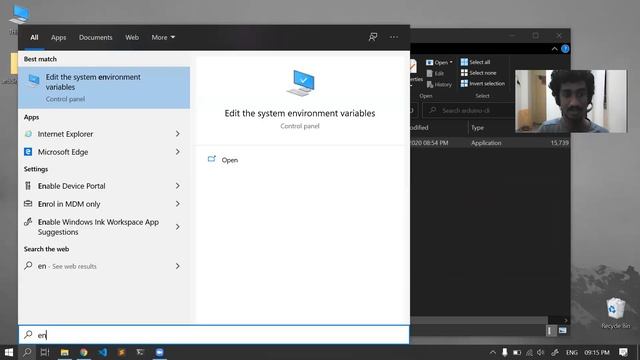640x360 pixels.
Task: Switch to the Documents search tab
Action: pyautogui.click(x=96, y=37)
